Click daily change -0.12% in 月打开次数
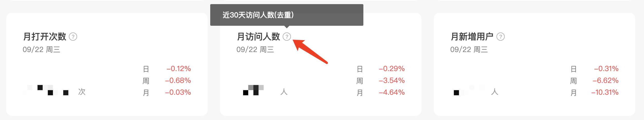 click(179, 68)
